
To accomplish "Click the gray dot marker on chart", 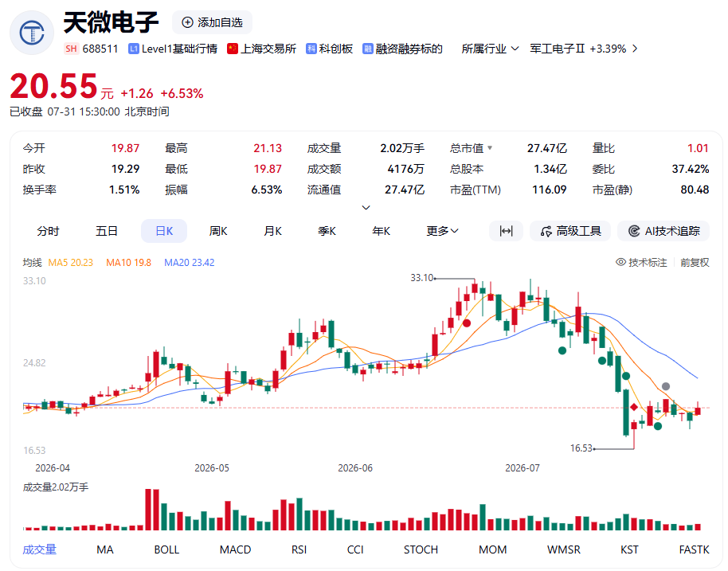I will coord(666,386).
